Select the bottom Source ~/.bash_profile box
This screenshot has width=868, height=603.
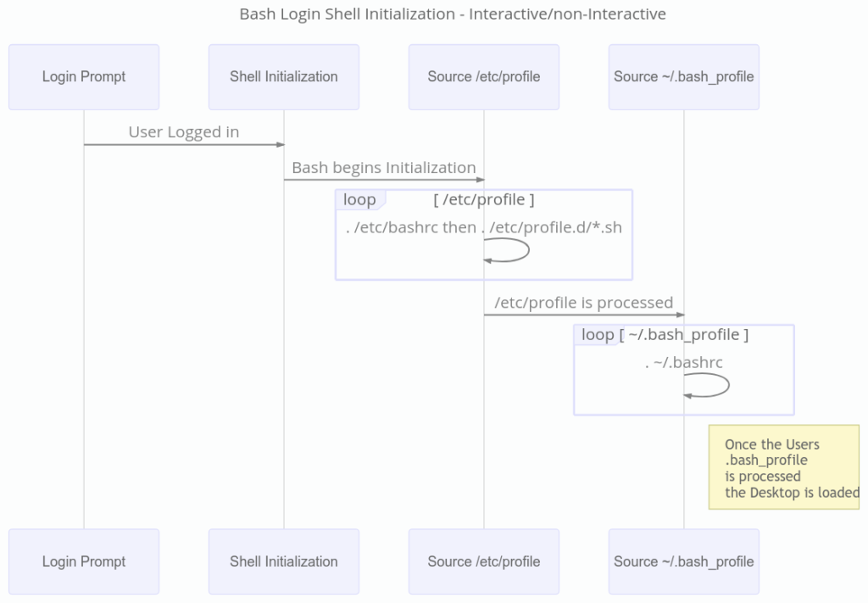point(684,561)
